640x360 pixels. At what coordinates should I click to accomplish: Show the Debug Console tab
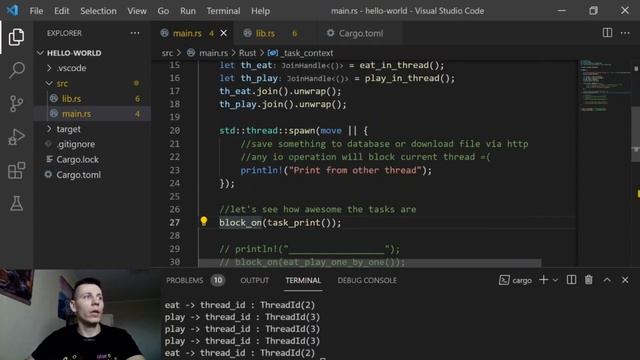point(367,280)
